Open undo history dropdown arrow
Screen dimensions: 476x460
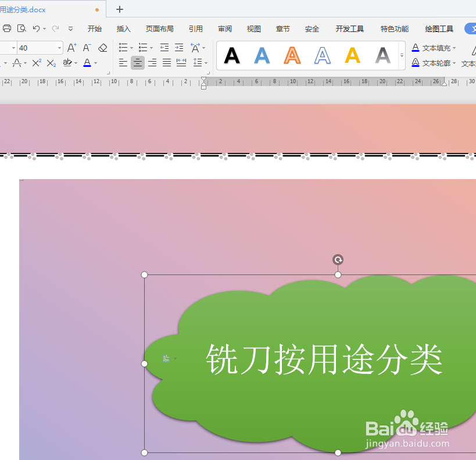pos(44,29)
